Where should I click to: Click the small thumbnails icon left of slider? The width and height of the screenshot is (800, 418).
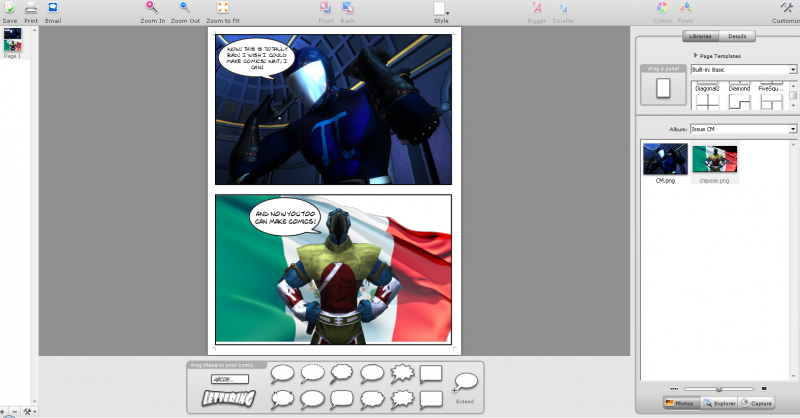click(x=674, y=389)
